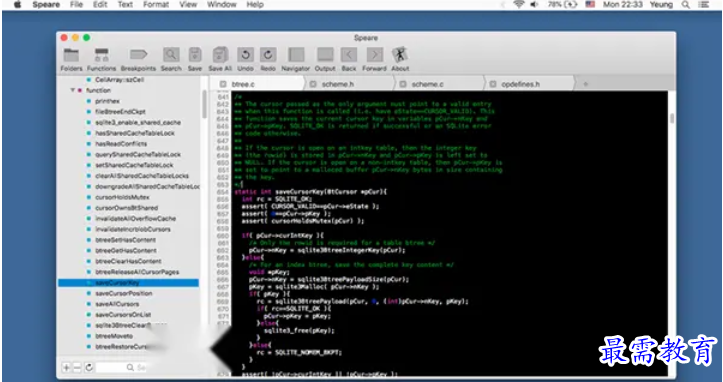Select invalidateIncrblobCursors function

point(133,229)
